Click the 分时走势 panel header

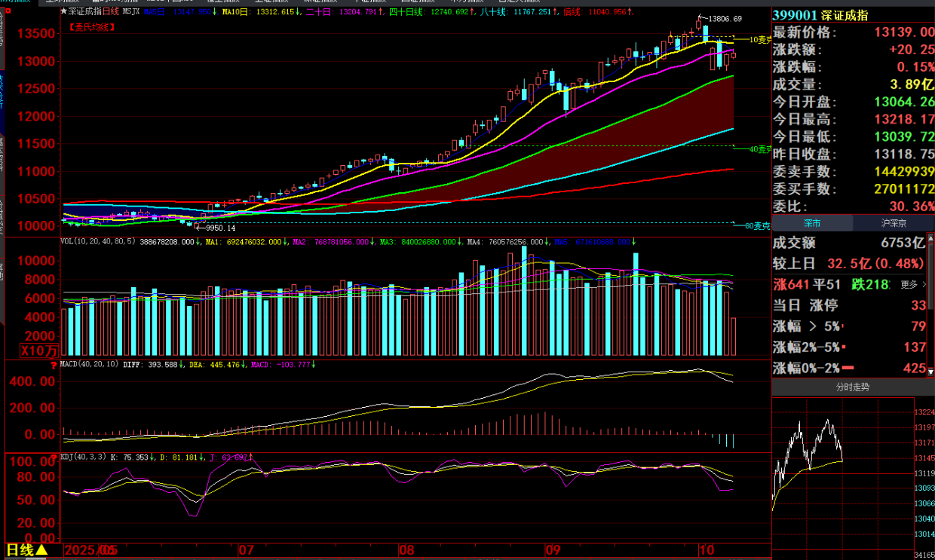[852, 387]
